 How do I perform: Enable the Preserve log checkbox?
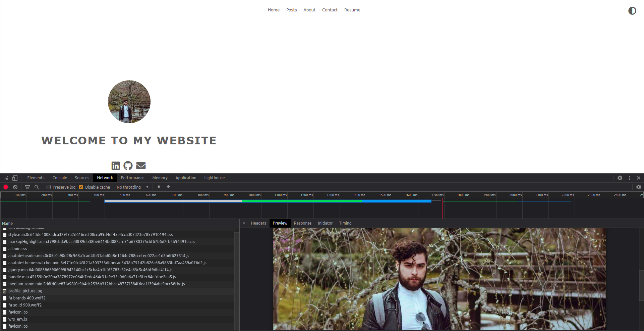[49, 187]
